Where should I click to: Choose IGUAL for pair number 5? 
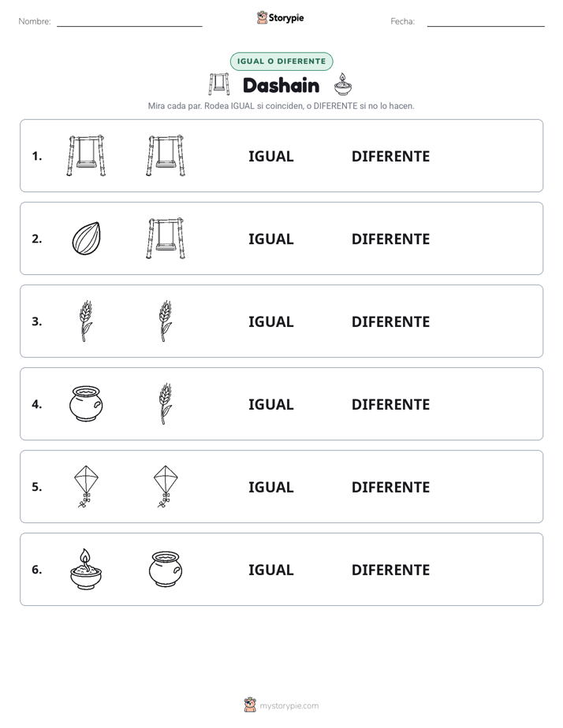pyautogui.click(x=270, y=487)
